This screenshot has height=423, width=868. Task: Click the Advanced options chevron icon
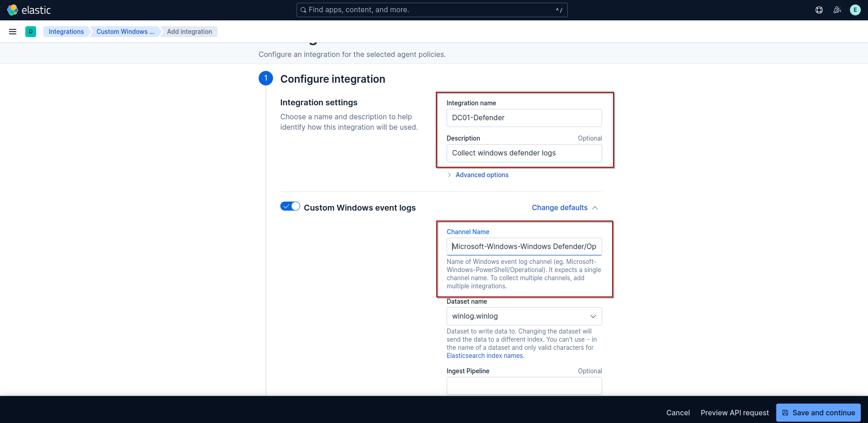pos(449,175)
